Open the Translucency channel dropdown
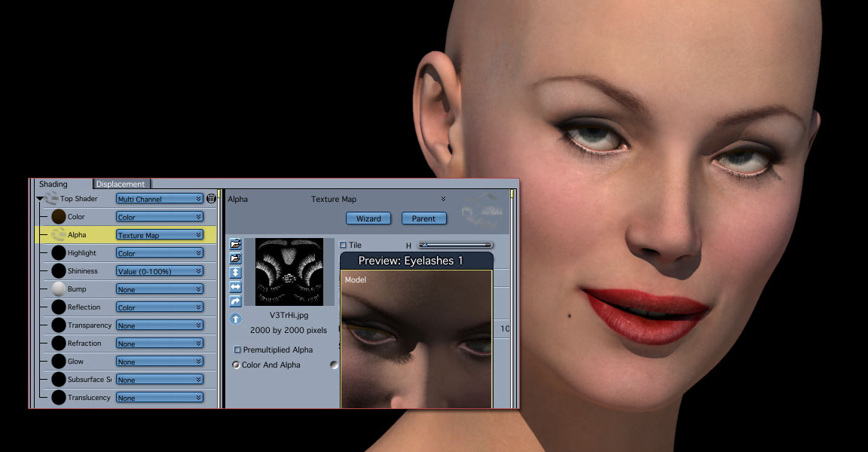The width and height of the screenshot is (868, 452). (x=160, y=398)
